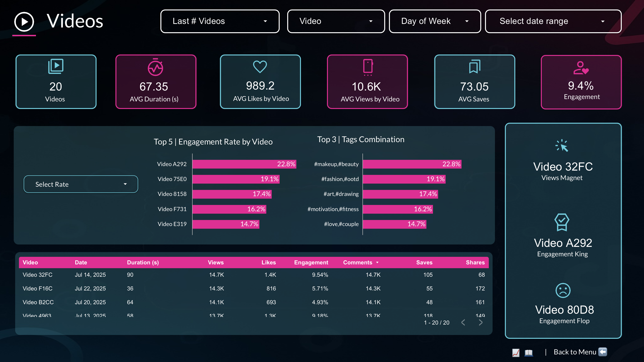
Task: Open the Select Rate dropdown
Action: click(x=81, y=184)
